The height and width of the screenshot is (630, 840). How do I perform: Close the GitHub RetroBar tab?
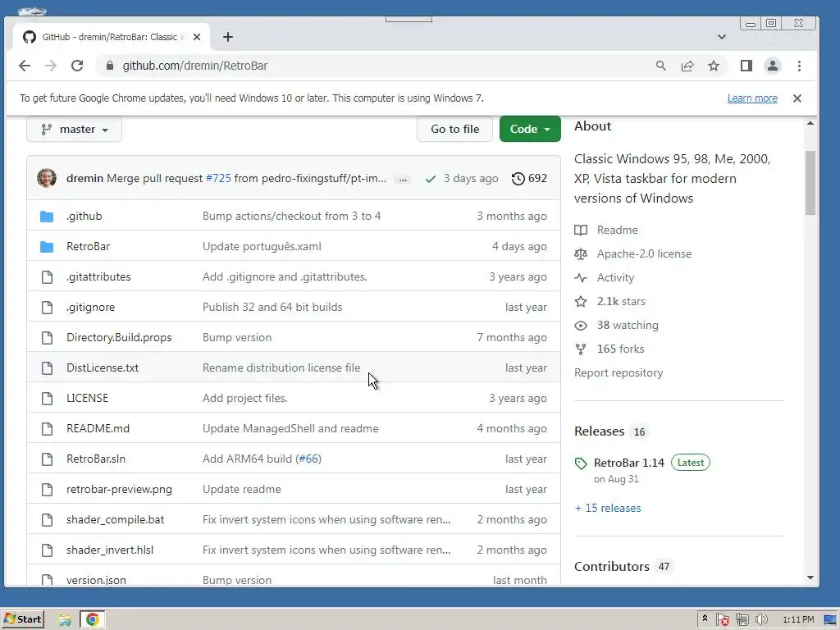pos(197,37)
